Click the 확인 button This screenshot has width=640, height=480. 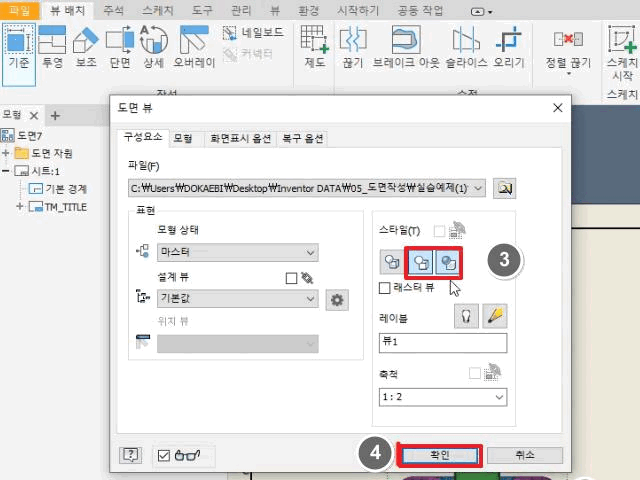coord(440,455)
